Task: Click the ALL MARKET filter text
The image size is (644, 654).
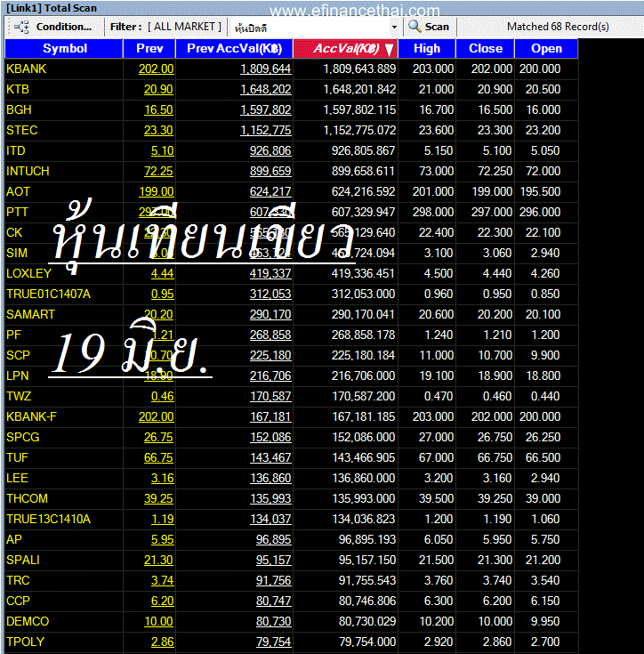Action: coord(184,27)
